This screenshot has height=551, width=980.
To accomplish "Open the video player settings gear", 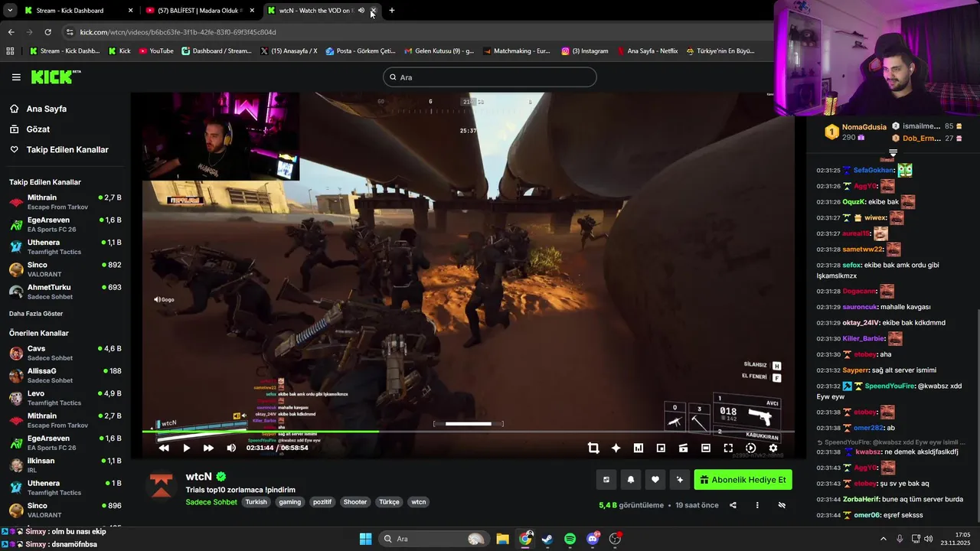I will [x=773, y=448].
